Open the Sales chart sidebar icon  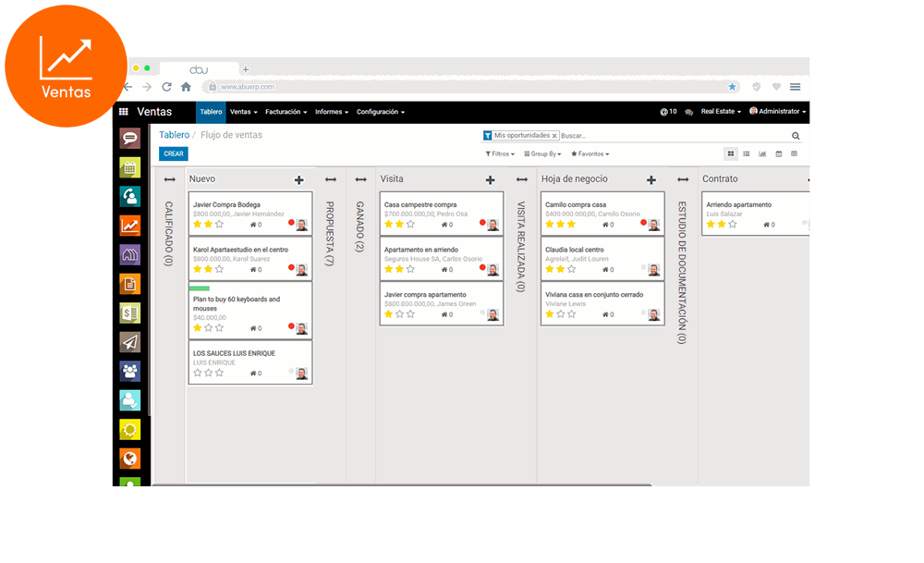[130, 226]
